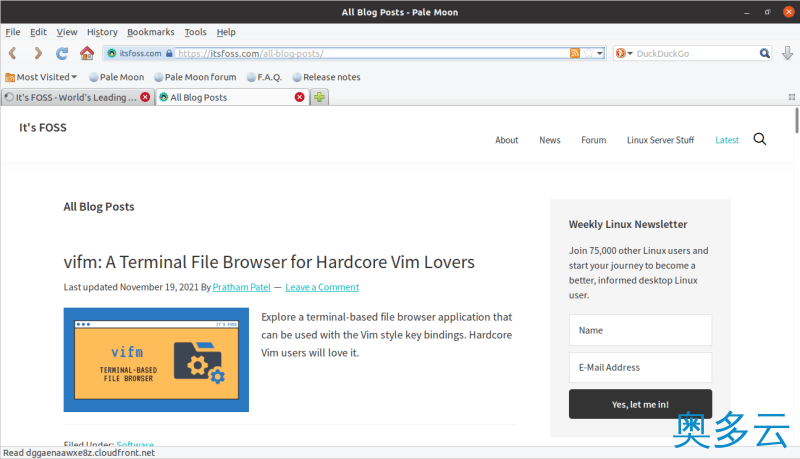The height and width of the screenshot is (459, 800).
Task: Click the Yes, let me in! button
Action: tap(640, 404)
